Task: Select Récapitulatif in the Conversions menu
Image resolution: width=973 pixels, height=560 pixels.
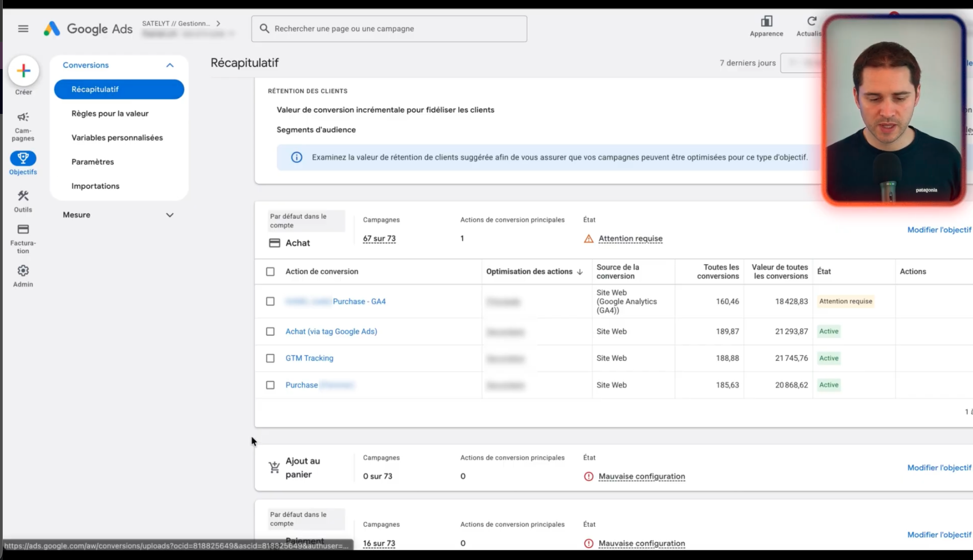Action: coord(119,89)
